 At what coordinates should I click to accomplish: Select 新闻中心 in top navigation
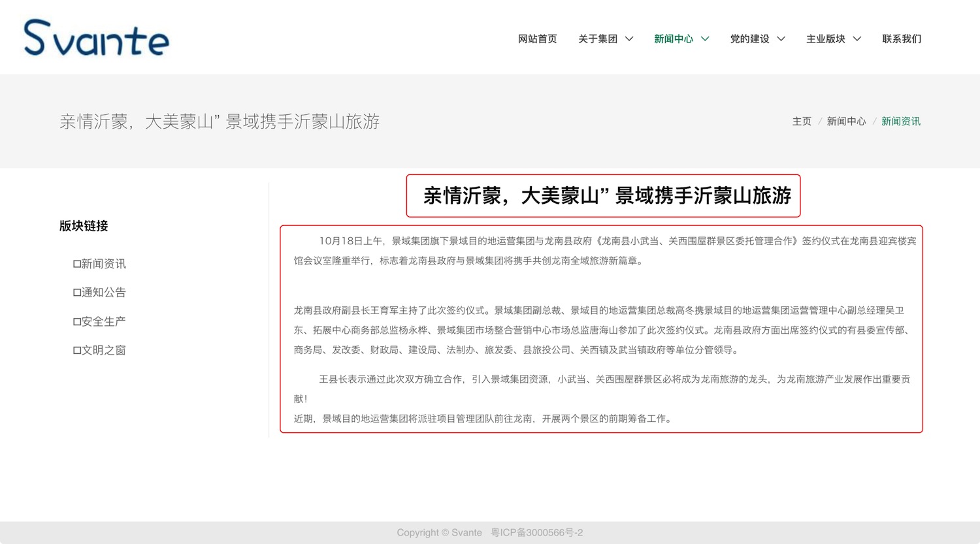pyautogui.click(x=673, y=39)
